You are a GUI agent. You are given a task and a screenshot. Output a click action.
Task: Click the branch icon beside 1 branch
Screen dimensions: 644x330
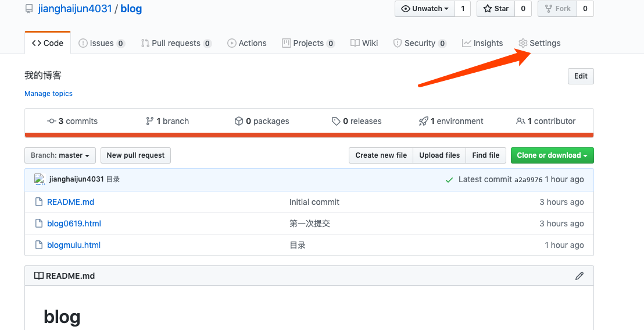click(149, 121)
